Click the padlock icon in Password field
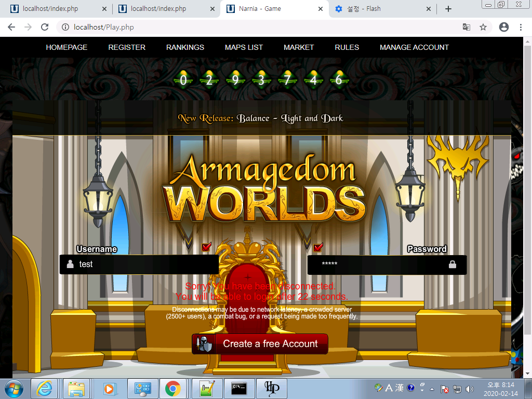 tap(453, 264)
